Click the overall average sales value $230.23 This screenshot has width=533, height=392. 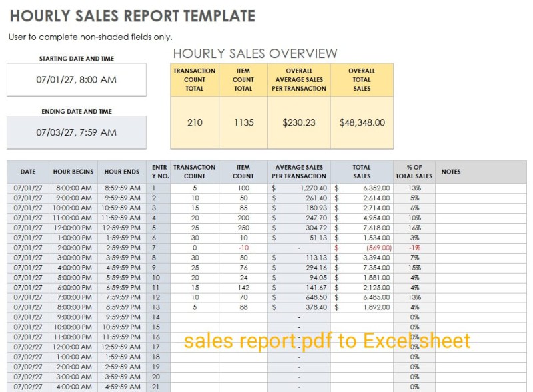coord(299,122)
